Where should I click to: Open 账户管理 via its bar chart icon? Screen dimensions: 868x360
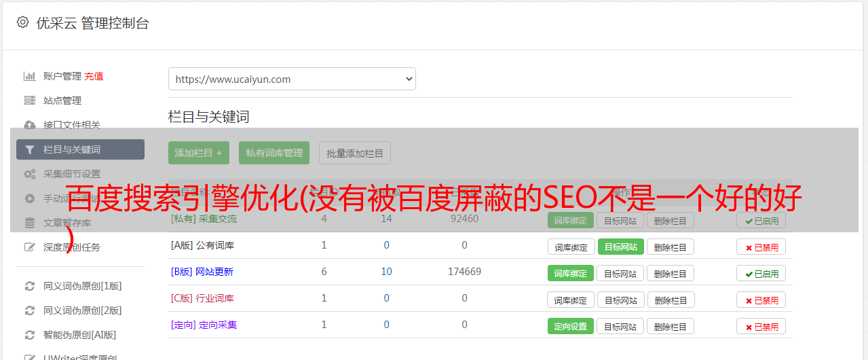pos(30,76)
